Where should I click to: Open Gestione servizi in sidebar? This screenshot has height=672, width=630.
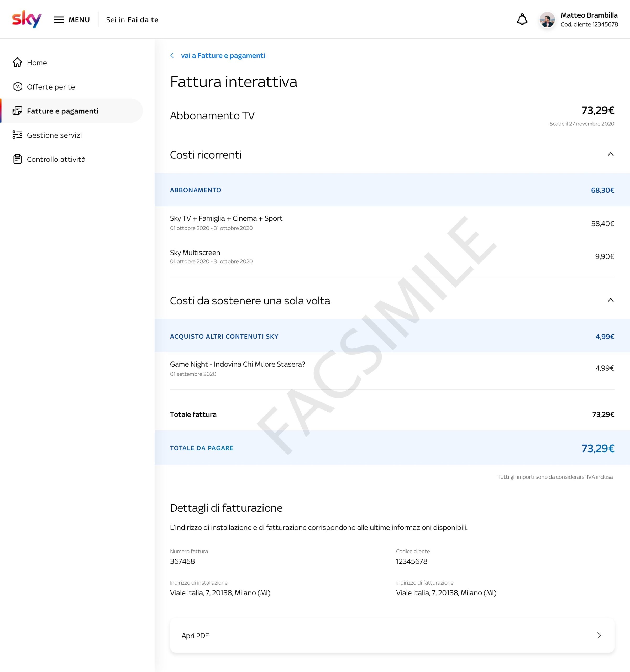[x=54, y=135]
